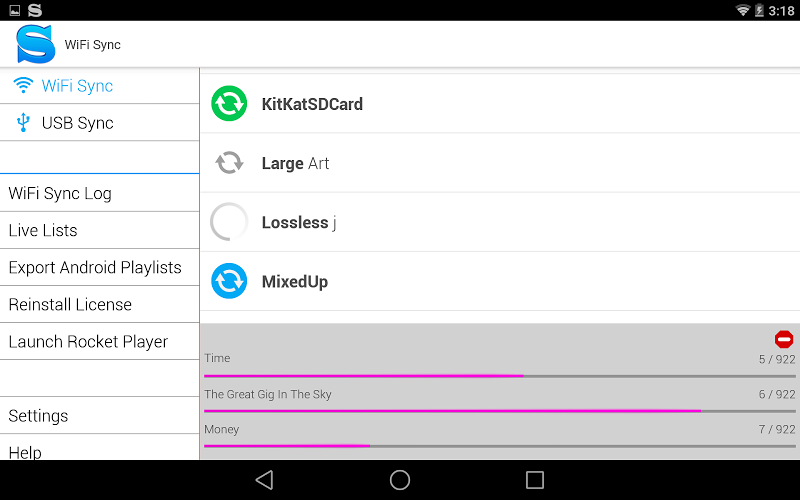The image size is (800, 500).
Task: Click the Money track progress bar
Action: (500, 446)
